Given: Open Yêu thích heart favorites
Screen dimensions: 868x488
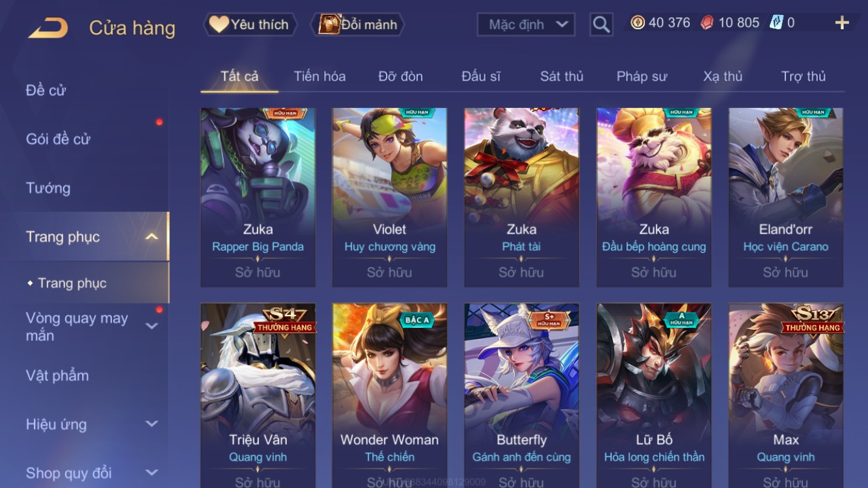Looking at the screenshot, I should point(250,25).
